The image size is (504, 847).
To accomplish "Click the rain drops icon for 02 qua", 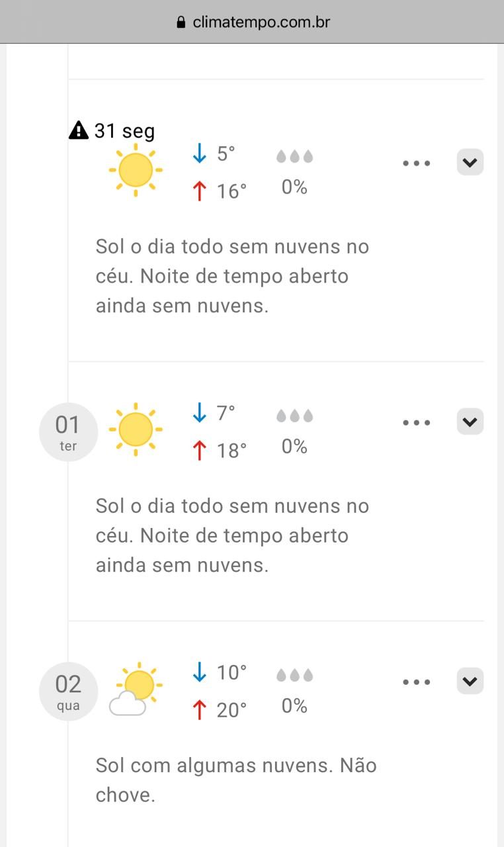I will pyautogui.click(x=294, y=676).
